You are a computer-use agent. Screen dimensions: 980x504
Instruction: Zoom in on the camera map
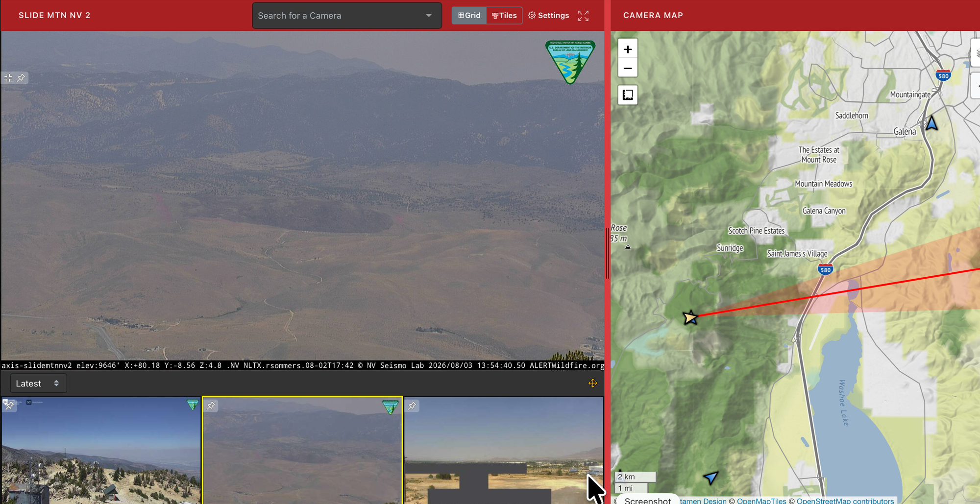pos(628,49)
